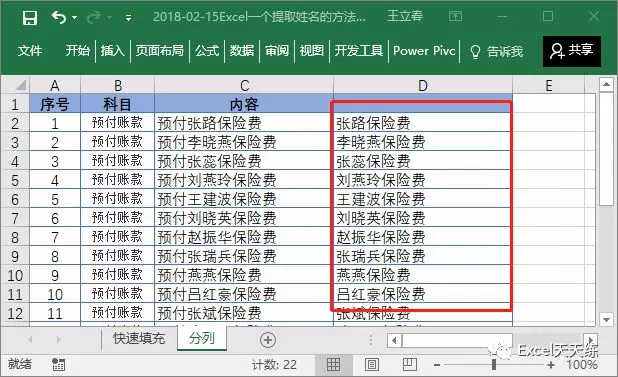
Task: Switch to Normal view icon
Action: coord(333,364)
